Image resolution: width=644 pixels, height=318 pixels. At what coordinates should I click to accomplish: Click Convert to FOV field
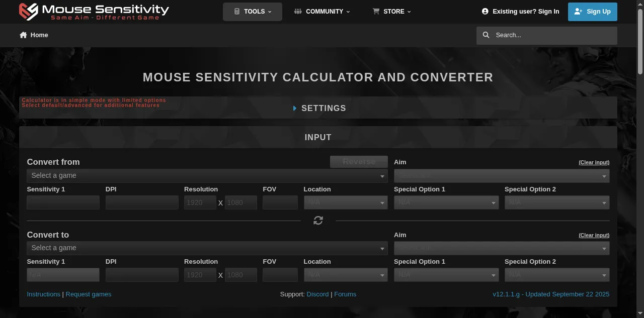280,275
